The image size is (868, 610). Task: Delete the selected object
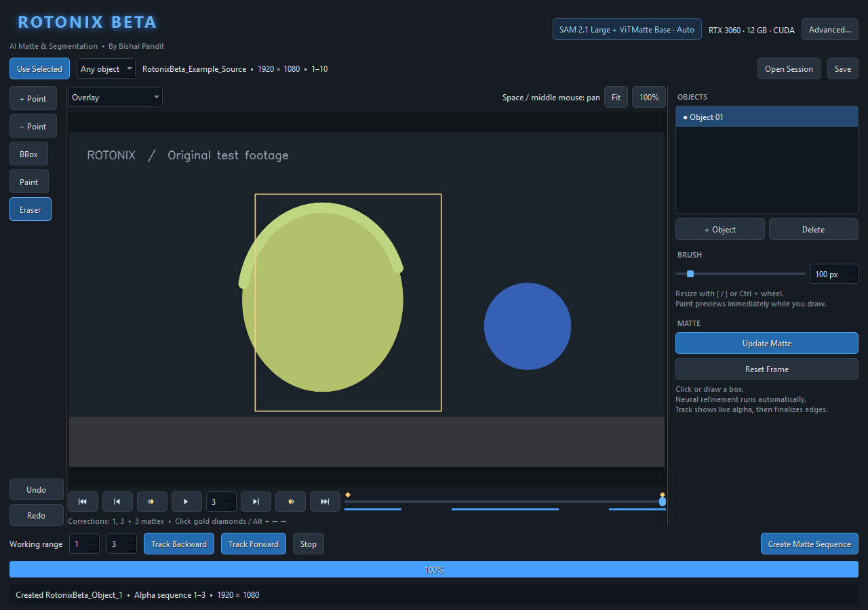tap(814, 230)
